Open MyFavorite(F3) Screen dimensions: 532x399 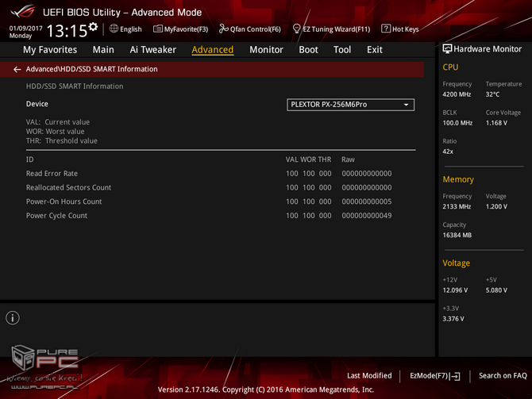tap(180, 29)
